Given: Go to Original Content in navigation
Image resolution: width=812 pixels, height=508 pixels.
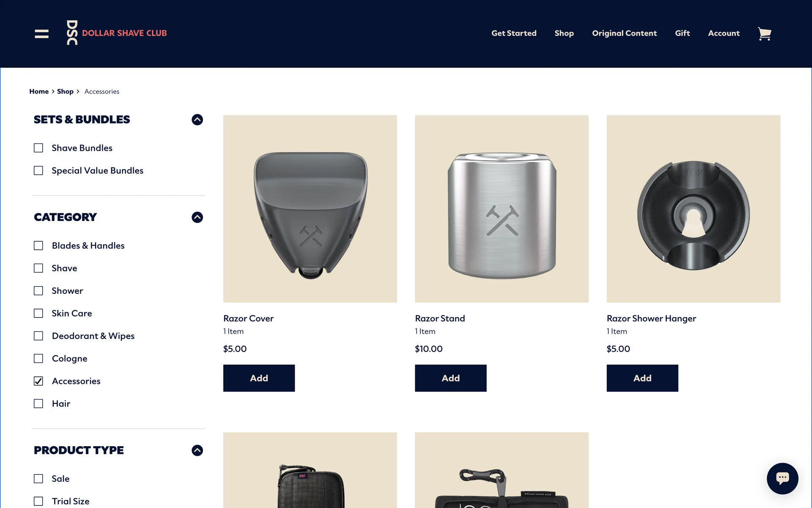Looking at the screenshot, I should (624, 33).
